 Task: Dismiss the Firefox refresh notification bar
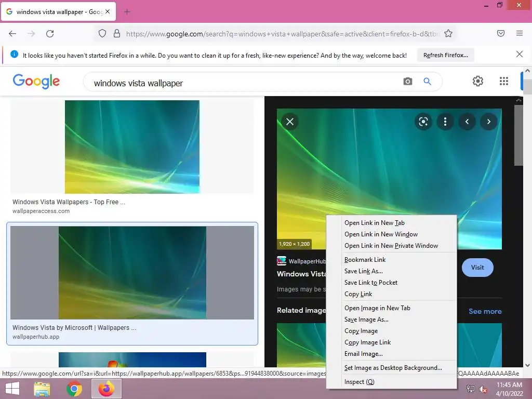520,54
